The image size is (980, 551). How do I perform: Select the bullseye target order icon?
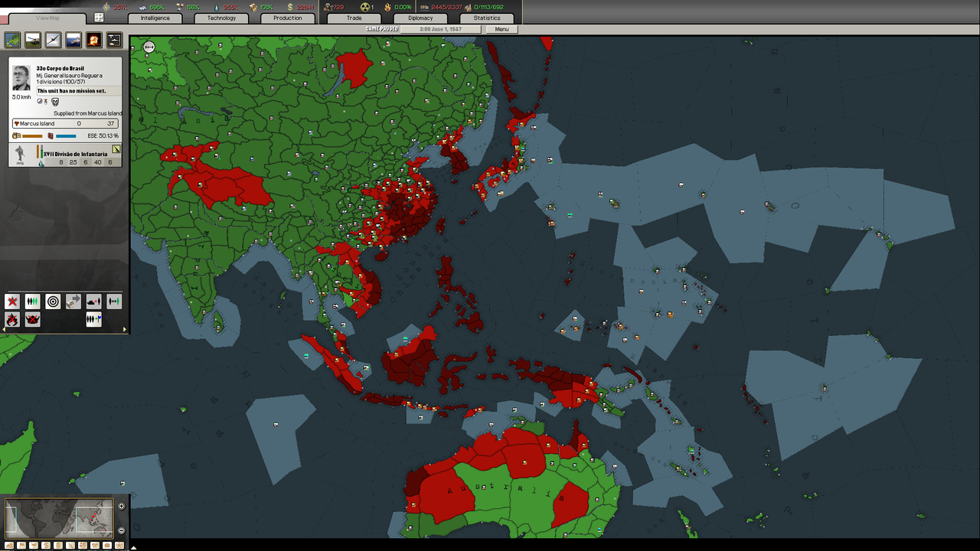click(x=53, y=302)
